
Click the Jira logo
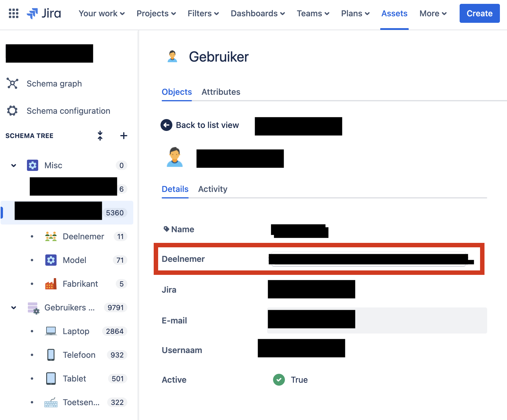(x=44, y=13)
